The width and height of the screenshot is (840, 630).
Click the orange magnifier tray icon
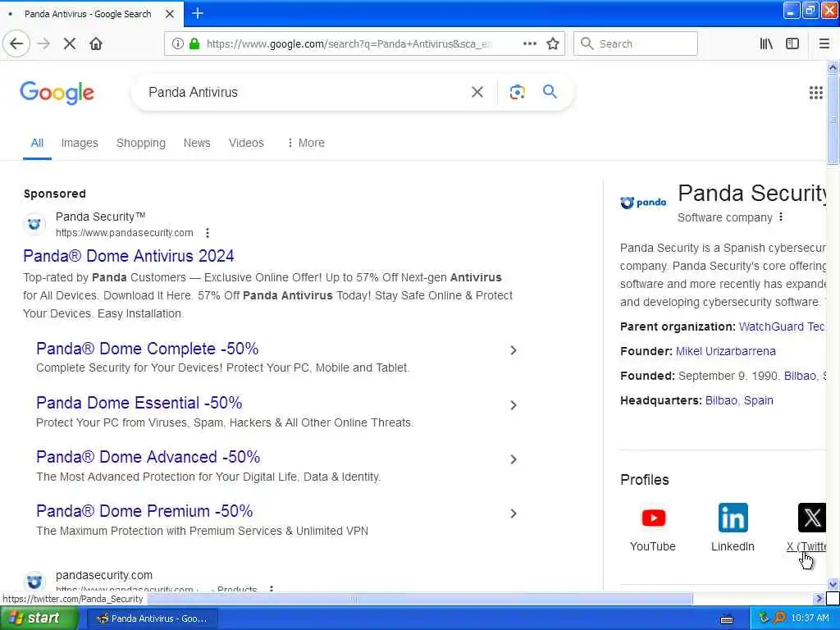779,619
